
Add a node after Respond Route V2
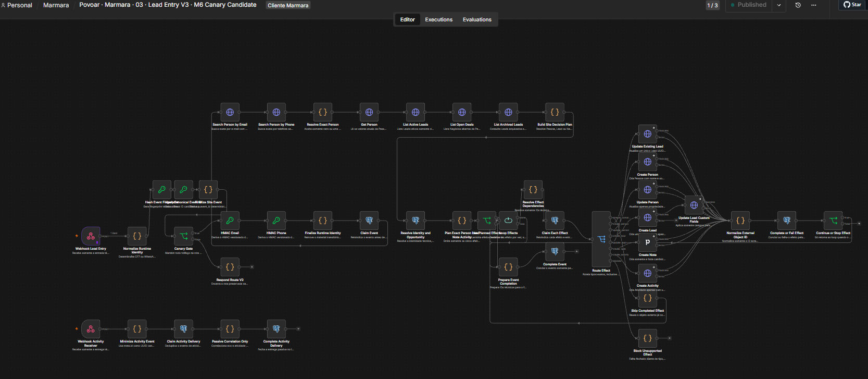(252, 267)
